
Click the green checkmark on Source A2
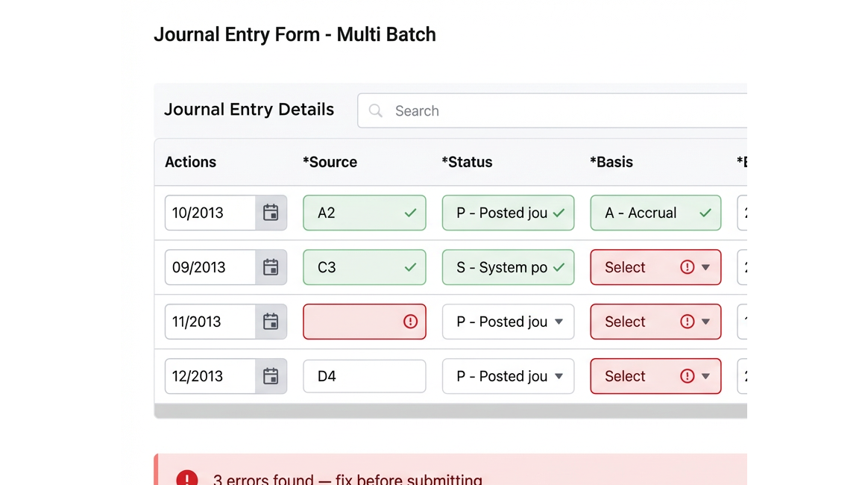pyautogui.click(x=410, y=213)
